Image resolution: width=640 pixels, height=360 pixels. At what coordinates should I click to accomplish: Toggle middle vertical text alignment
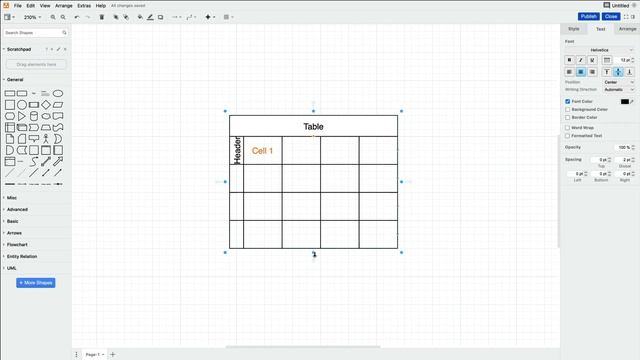tap(618, 72)
